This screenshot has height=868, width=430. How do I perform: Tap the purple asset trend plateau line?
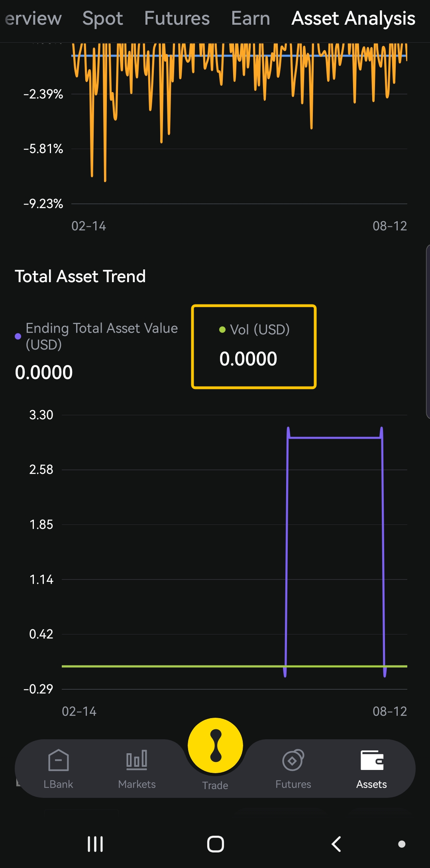coord(335,438)
